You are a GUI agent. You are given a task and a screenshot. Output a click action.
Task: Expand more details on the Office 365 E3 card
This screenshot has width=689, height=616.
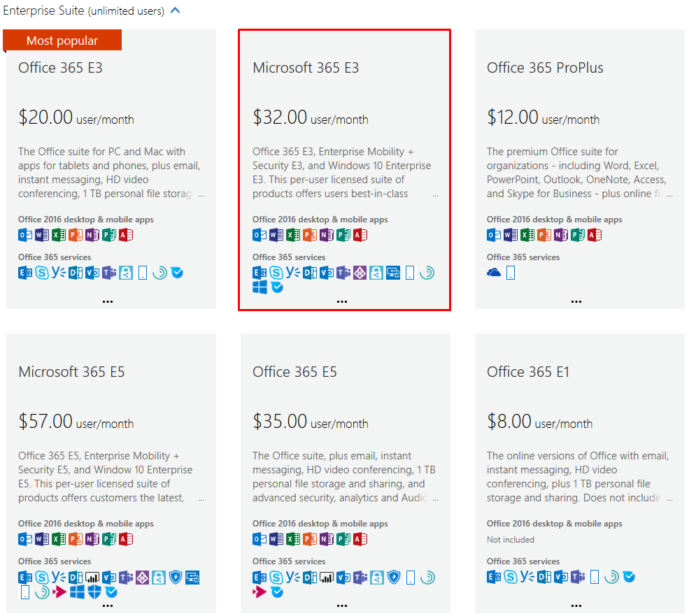(x=108, y=301)
